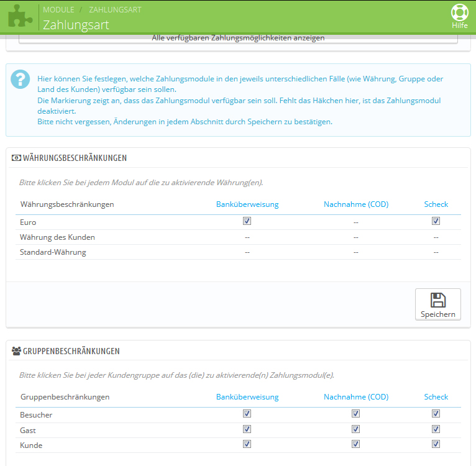Select the Kunde row label

[31, 445]
